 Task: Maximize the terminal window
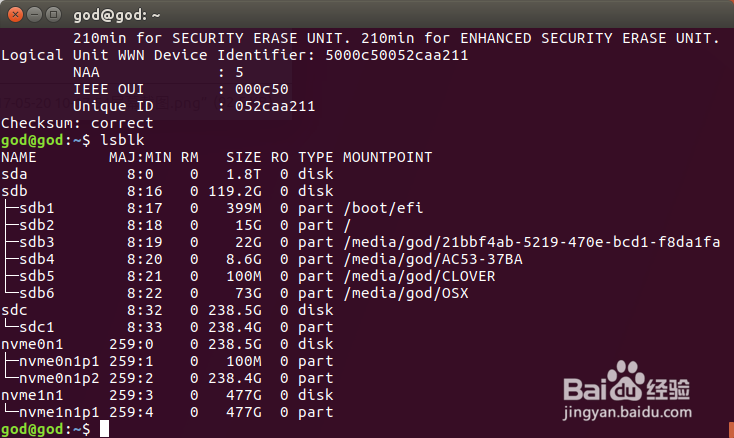coord(54,15)
